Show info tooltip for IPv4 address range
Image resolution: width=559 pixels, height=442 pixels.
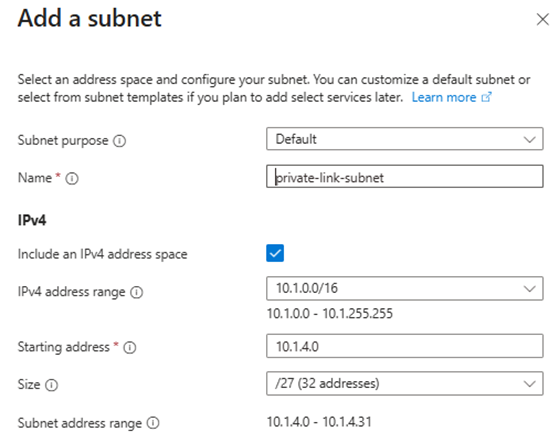137,292
